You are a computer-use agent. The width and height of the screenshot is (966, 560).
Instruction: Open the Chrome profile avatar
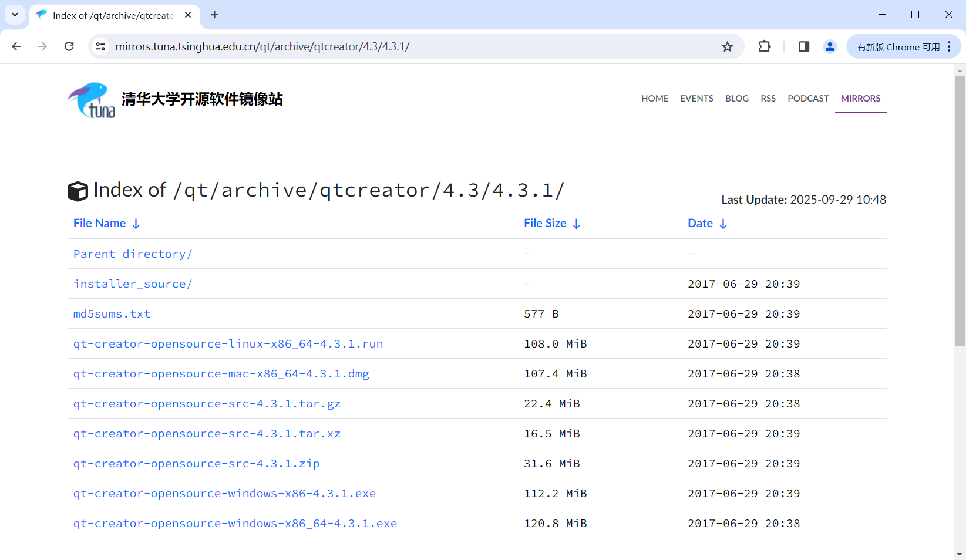[830, 46]
